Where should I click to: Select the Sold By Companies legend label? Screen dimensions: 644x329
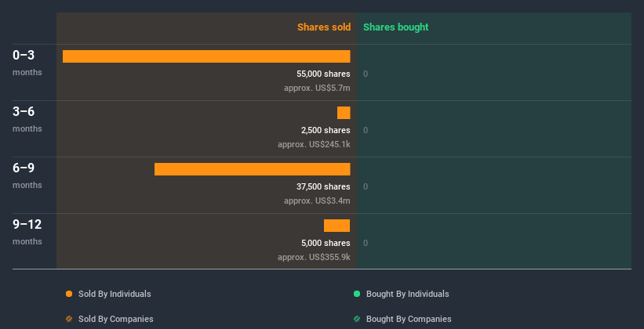(116, 319)
